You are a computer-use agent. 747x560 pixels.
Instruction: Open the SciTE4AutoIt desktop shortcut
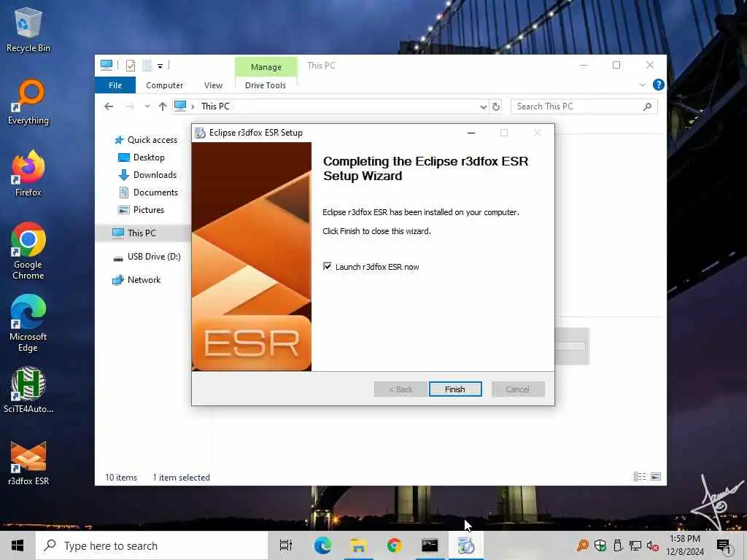28,390
